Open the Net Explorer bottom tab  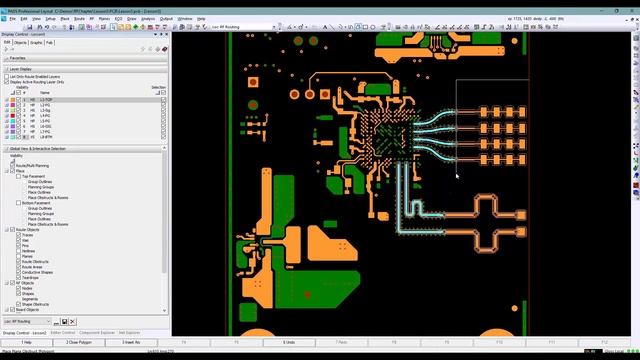pyautogui.click(x=129, y=333)
